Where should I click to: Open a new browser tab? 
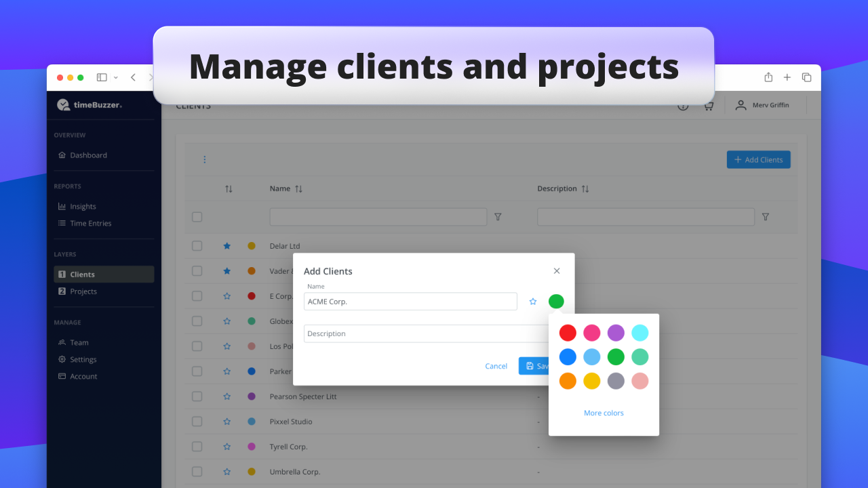click(x=787, y=77)
